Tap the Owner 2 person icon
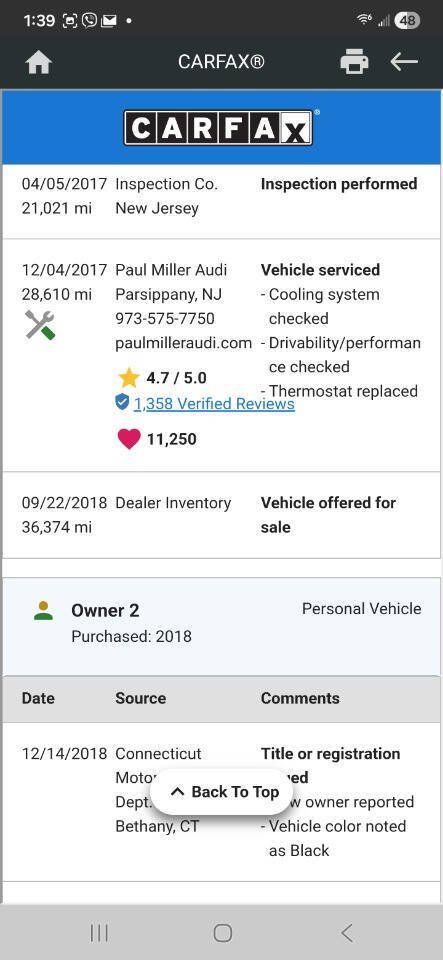 coord(43,611)
